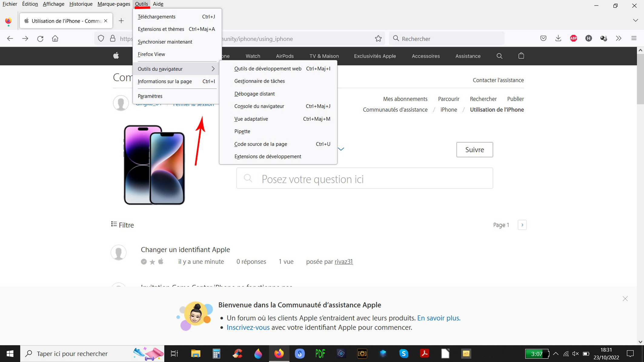
Task: Go to the Firefox home page
Action: [55, 38]
